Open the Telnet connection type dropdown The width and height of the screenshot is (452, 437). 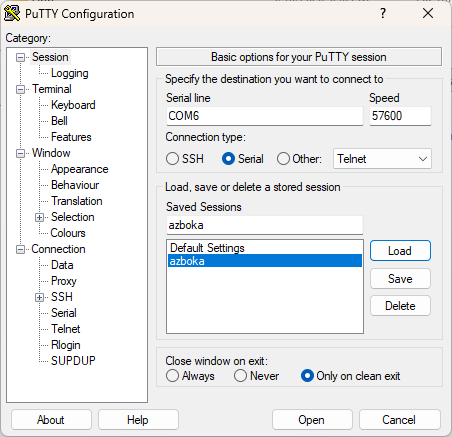click(382, 159)
